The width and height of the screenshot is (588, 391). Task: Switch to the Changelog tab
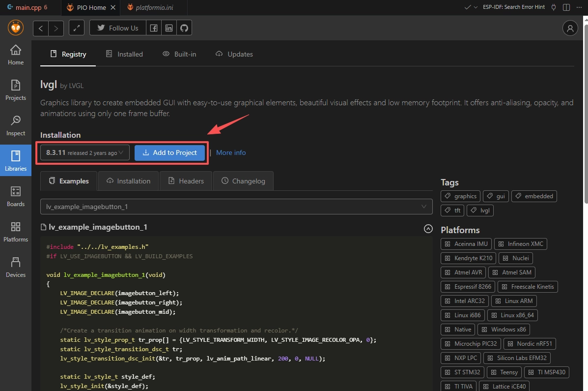(x=243, y=181)
